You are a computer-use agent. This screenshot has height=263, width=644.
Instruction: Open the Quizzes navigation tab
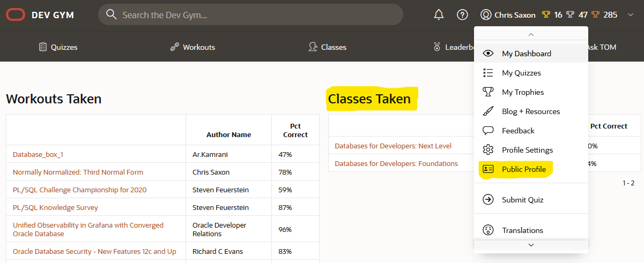[x=58, y=47]
